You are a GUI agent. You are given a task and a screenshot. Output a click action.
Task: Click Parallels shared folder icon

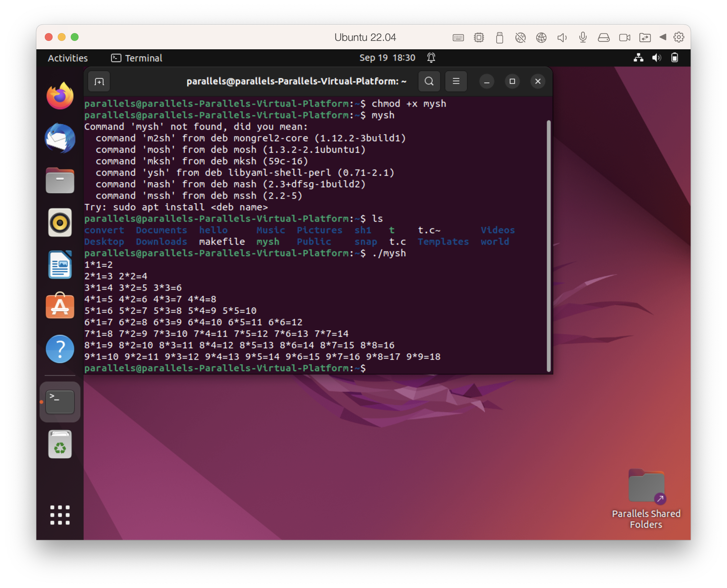pos(645,37)
